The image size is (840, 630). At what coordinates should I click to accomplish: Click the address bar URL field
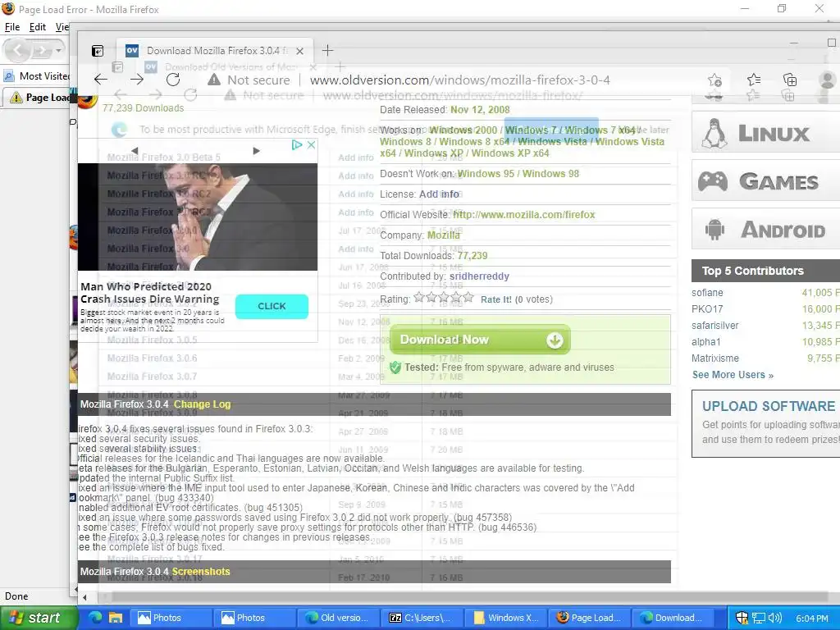point(459,80)
